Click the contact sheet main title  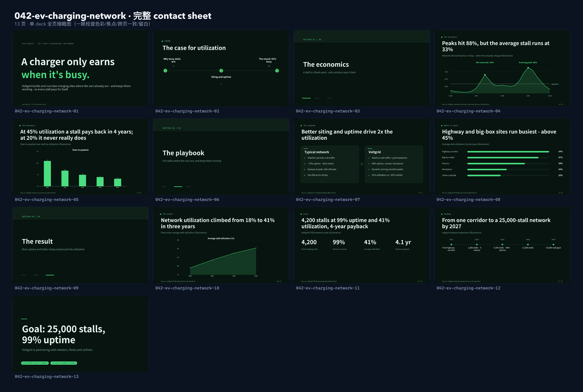click(x=113, y=16)
